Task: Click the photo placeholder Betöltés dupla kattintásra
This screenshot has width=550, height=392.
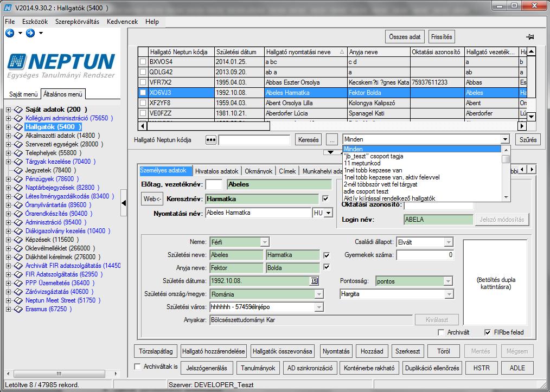Action: coord(495,282)
